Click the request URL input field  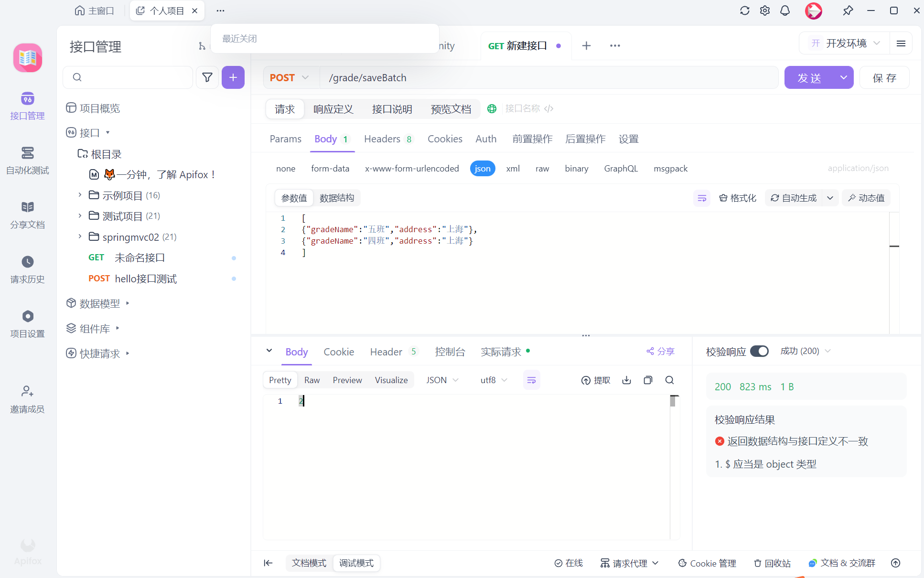549,78
